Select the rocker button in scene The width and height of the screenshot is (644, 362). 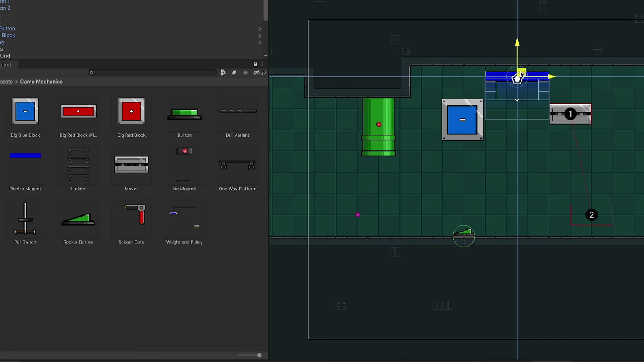click(464, 232)
